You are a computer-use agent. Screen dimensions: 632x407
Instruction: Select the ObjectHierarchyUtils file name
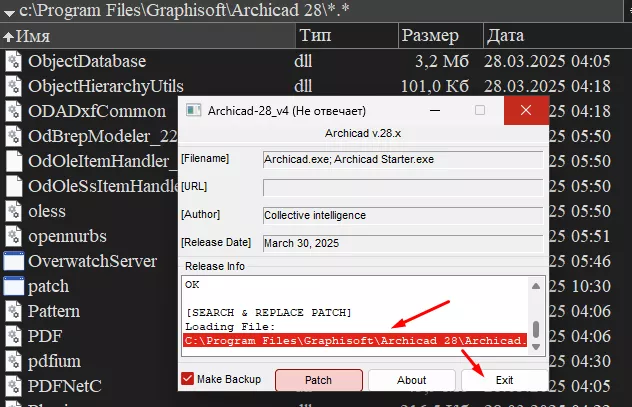(x=106, y=86)
